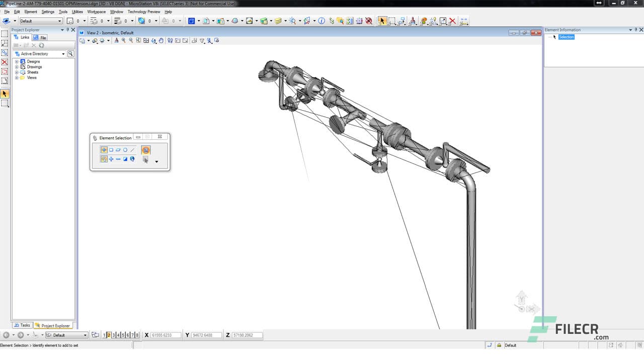Click the Circle selection method icon
The height and width of the screenshot is (362, 644).
(125, 150)
